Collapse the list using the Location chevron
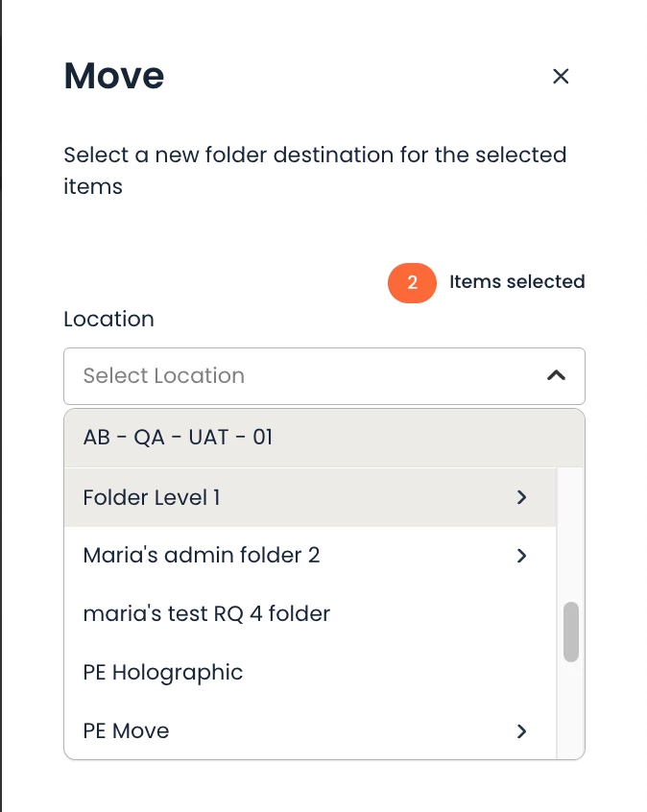Image resolution: width=647 pixels, height=812 pixels. (x=556, y=376)
